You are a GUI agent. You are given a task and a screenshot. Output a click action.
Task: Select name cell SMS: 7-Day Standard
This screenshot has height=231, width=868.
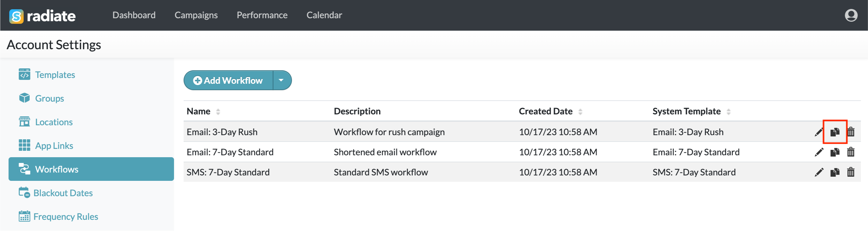tap(228, 172)
